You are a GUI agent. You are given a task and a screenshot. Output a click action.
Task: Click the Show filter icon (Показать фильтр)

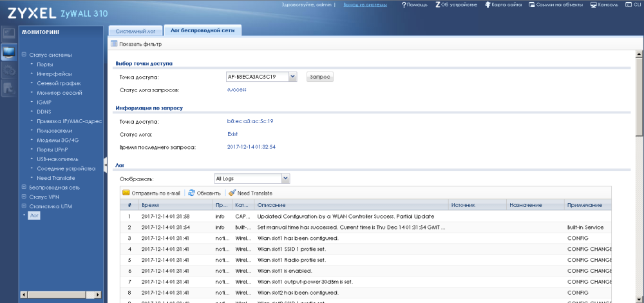(x=114, y=44)
